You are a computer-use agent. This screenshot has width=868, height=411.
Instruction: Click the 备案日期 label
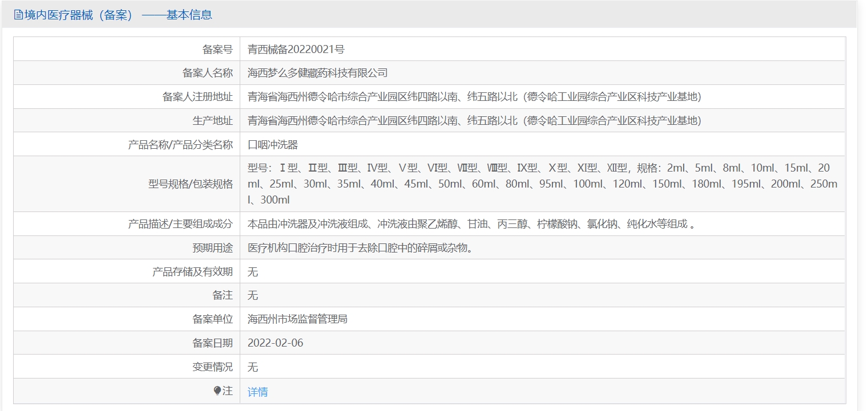tap(213, 343)
